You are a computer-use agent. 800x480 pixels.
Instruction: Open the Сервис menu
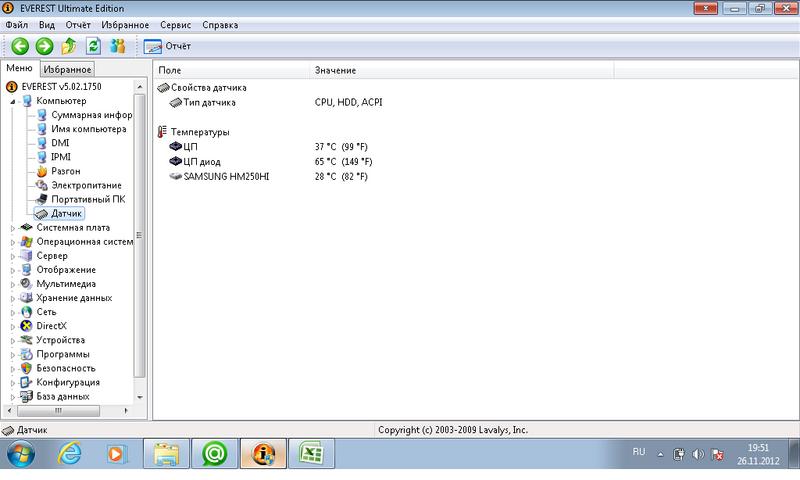point(176,25)
